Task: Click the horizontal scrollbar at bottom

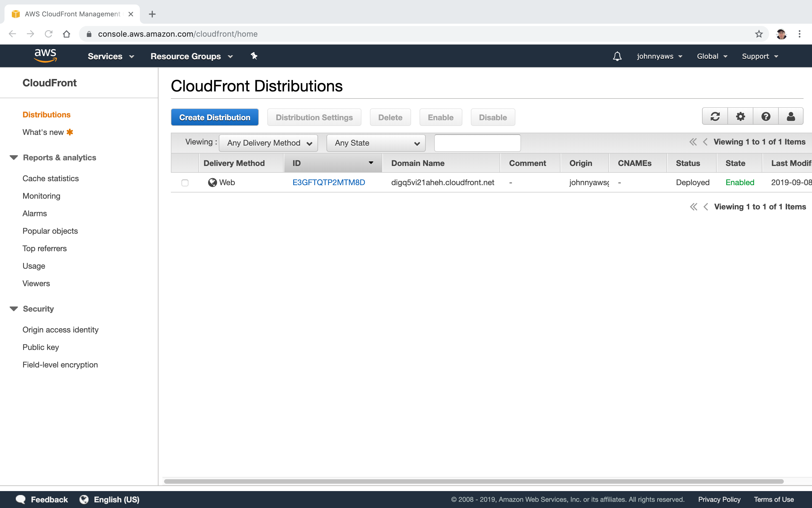Action: [x=474, y=481]
